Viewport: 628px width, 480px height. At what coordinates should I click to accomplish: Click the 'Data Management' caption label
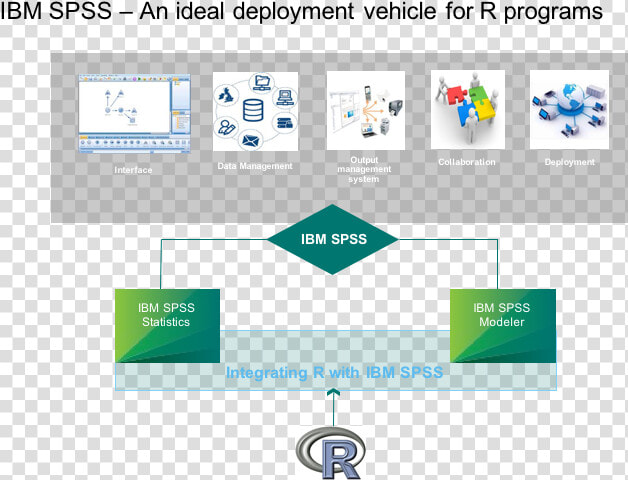click(255, 166)
